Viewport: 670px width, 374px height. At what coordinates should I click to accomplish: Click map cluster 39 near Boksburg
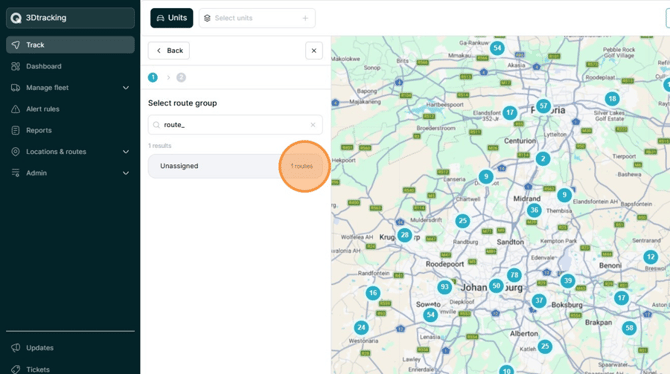pyautogui.click(x=567, y=281)
